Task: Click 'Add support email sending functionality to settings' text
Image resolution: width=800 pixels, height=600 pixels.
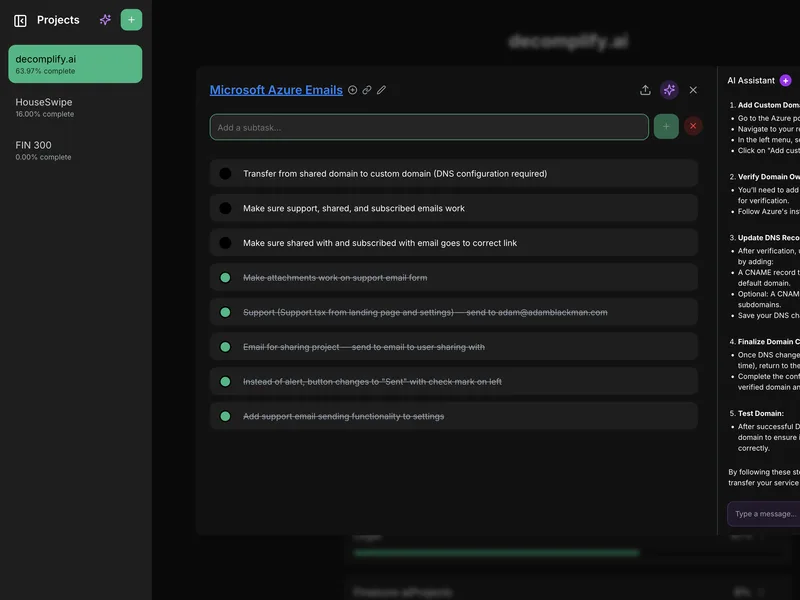Action: (x=343, y=416)
